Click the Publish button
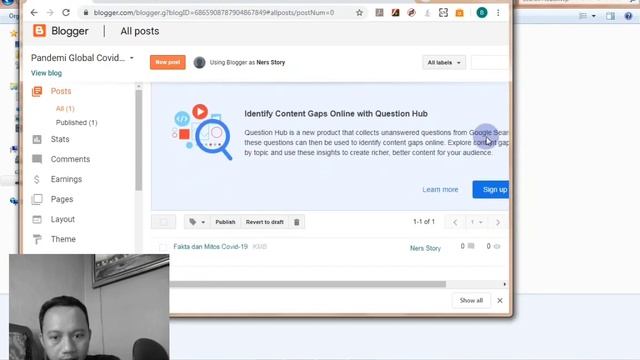 pos(225,222)
